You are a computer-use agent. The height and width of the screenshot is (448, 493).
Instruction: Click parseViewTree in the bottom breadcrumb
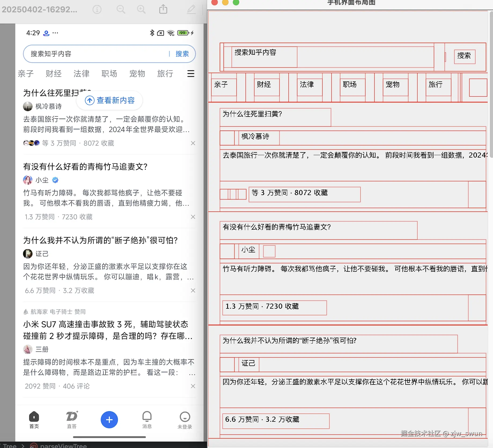[x=63, y=446]
